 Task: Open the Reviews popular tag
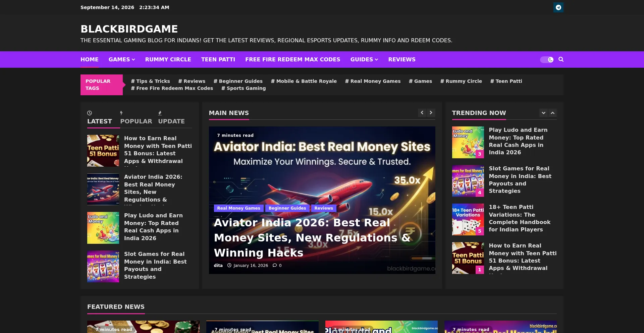pos(192,81)
